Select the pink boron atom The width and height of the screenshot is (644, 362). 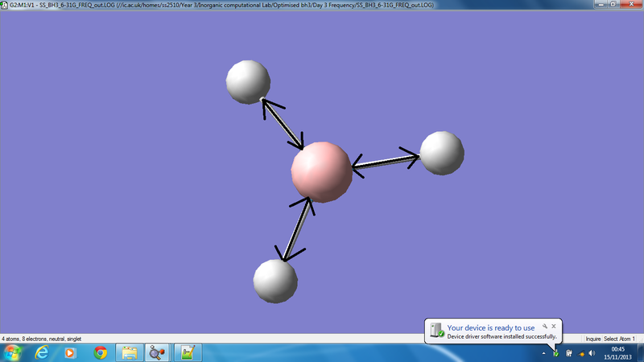point(321,172)
